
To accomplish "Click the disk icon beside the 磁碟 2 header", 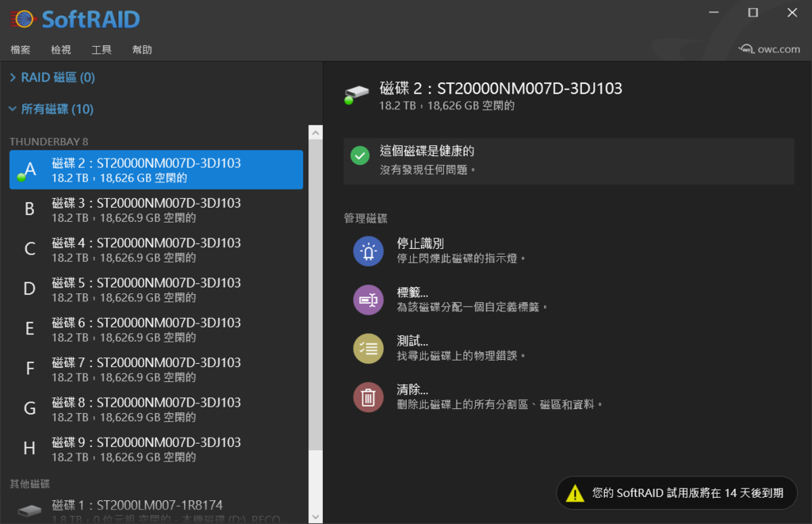I will click(x=356, y=94).
